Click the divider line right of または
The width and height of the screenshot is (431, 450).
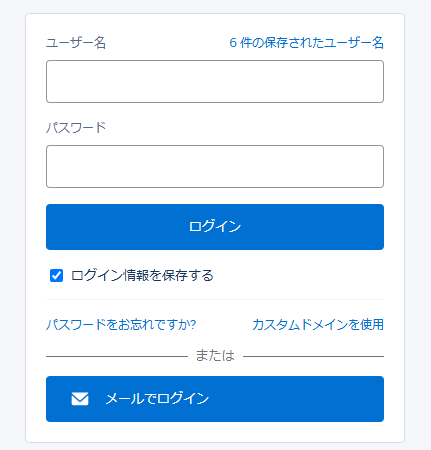(x=314, y=356)
